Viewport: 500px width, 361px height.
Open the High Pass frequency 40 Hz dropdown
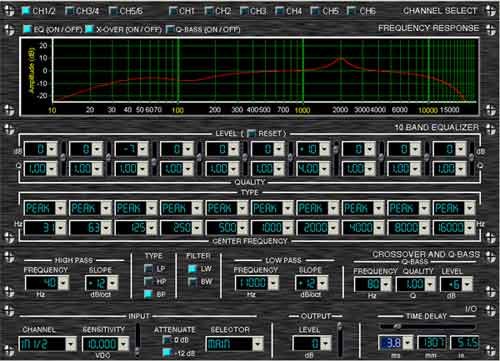(x=63, y=283)
